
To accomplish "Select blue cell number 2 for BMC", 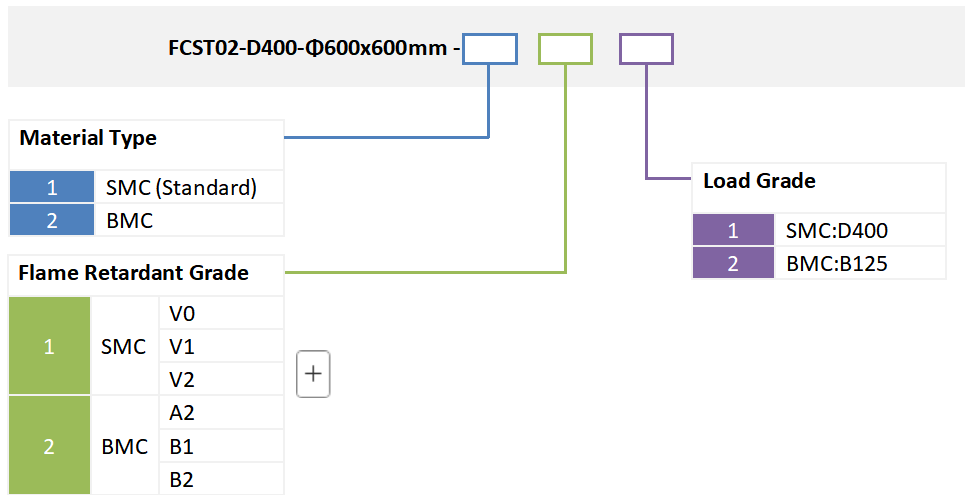I will [x=52, y=220].
